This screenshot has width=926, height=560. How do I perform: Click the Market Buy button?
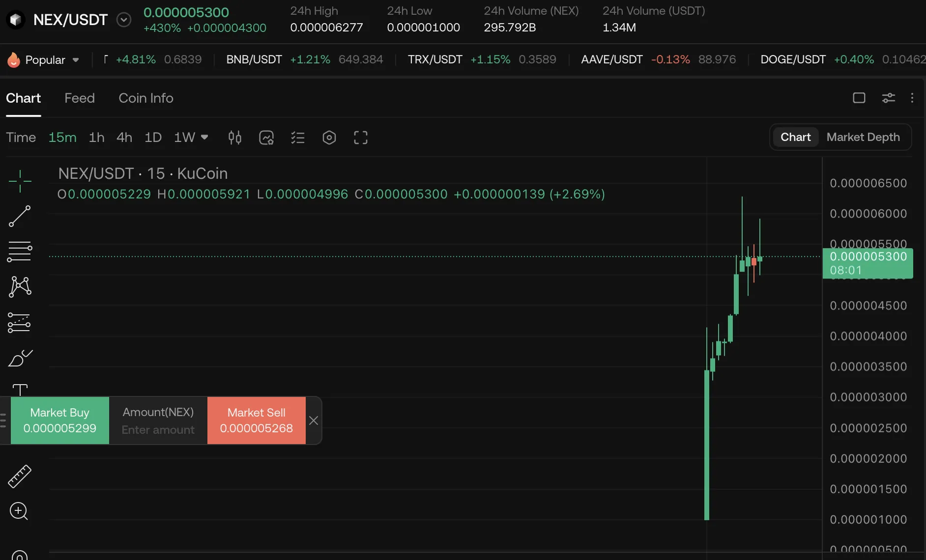pos(60,420)
